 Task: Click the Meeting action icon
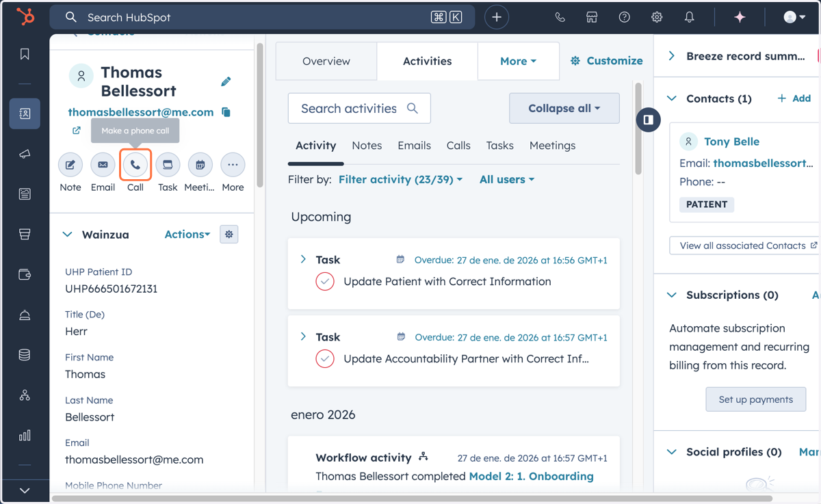[200, 165]
